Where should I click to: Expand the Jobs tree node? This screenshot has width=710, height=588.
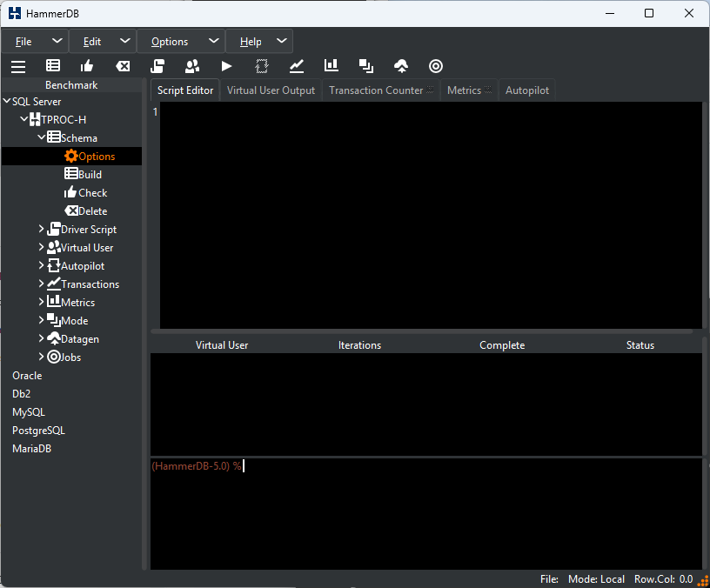pos(41,357)
